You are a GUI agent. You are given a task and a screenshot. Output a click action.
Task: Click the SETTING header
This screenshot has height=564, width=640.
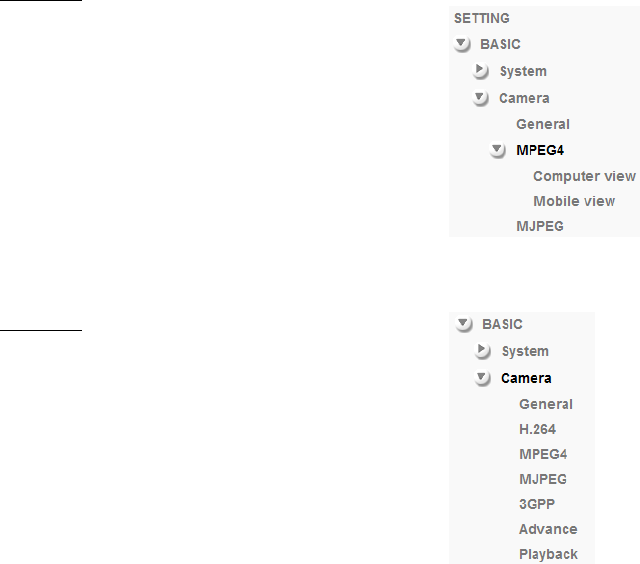click(482, 18)
